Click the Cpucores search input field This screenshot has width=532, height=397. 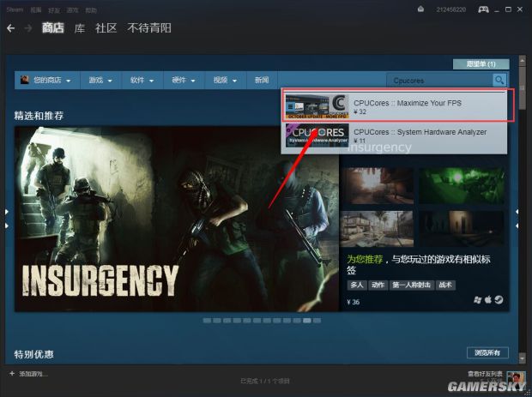[439, 80]
